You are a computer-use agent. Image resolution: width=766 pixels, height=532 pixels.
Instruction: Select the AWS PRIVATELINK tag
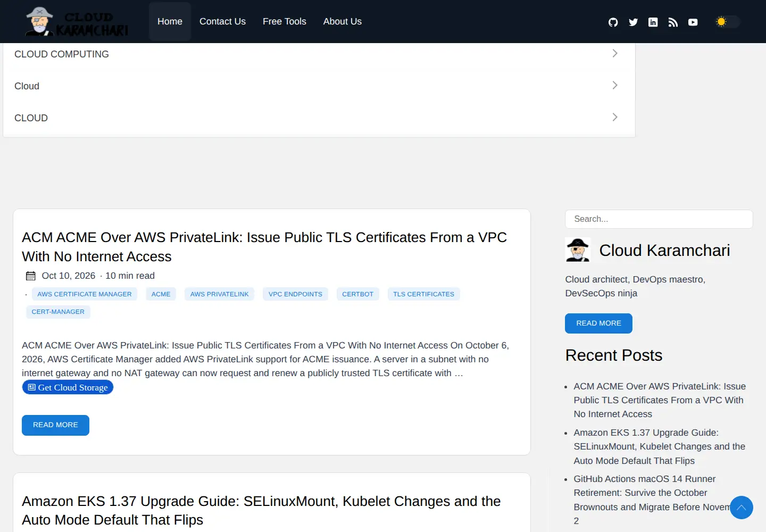coord(220,294)
